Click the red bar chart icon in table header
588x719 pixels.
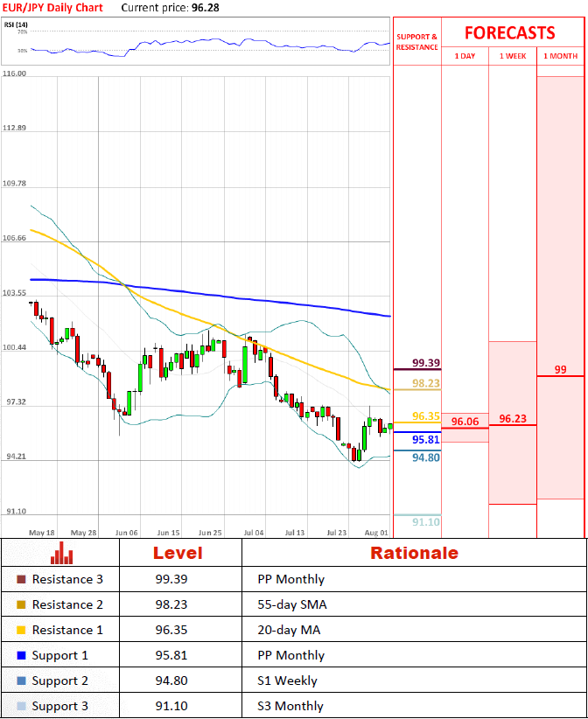coord(60,553)
